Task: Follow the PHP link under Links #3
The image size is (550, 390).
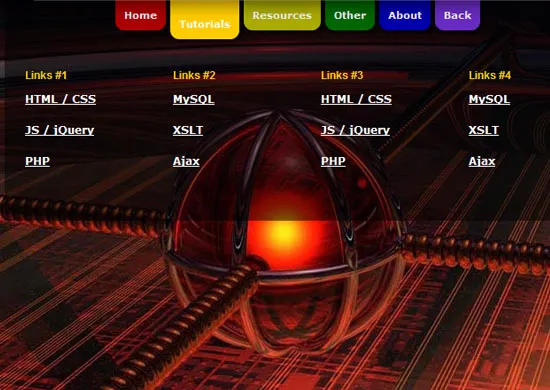Action: 333,161
